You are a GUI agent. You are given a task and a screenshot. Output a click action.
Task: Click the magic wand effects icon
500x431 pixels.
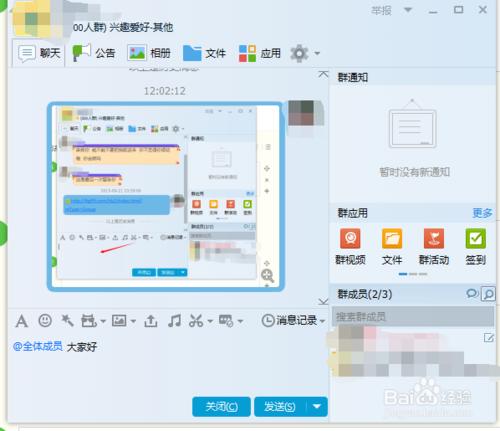67,321
